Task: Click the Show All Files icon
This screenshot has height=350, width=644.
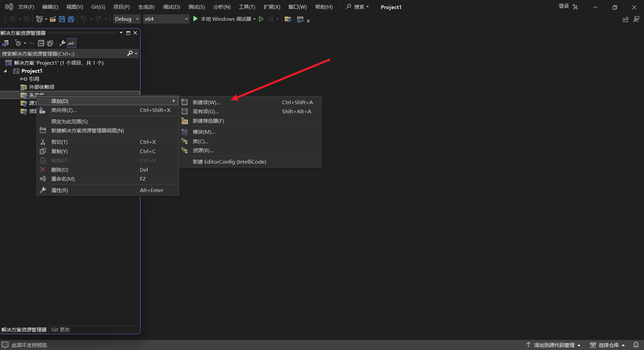Action: coord(50,43)
